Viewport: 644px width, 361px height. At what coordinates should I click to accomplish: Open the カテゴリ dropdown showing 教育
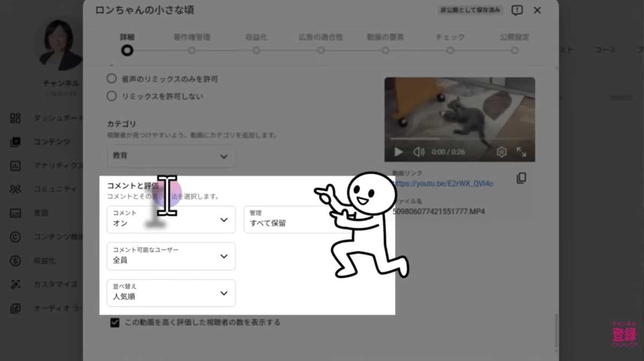pyautogui.click(x=170, y=156)
